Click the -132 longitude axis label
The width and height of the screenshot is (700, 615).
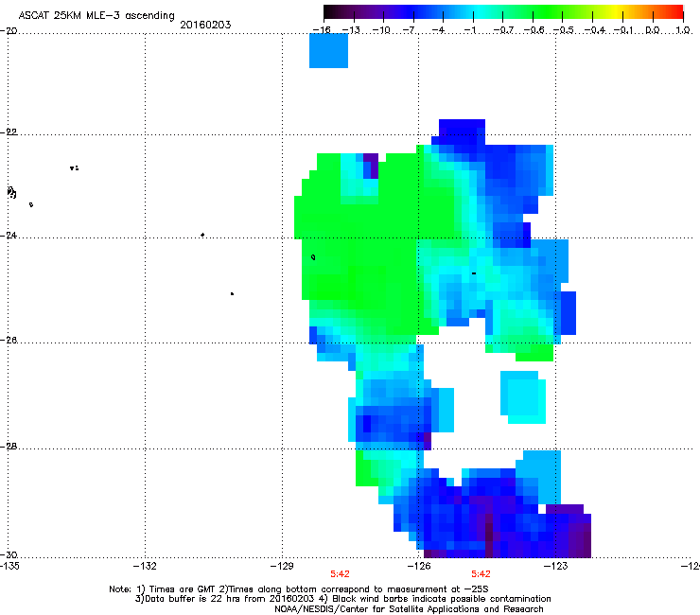[x=145, y=566]
